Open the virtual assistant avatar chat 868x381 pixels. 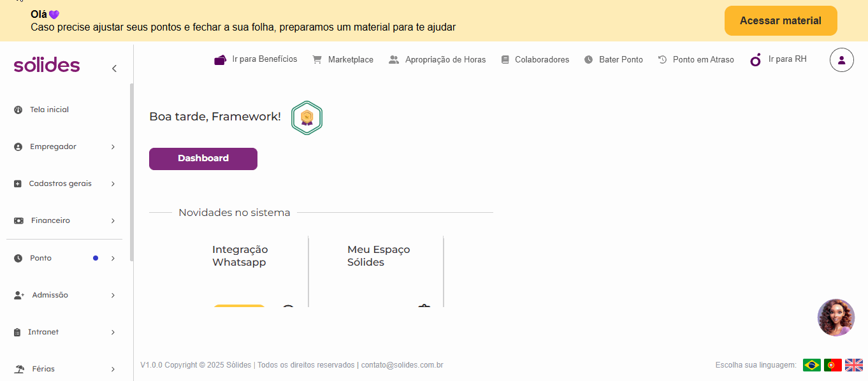click(x=835, y=317)
